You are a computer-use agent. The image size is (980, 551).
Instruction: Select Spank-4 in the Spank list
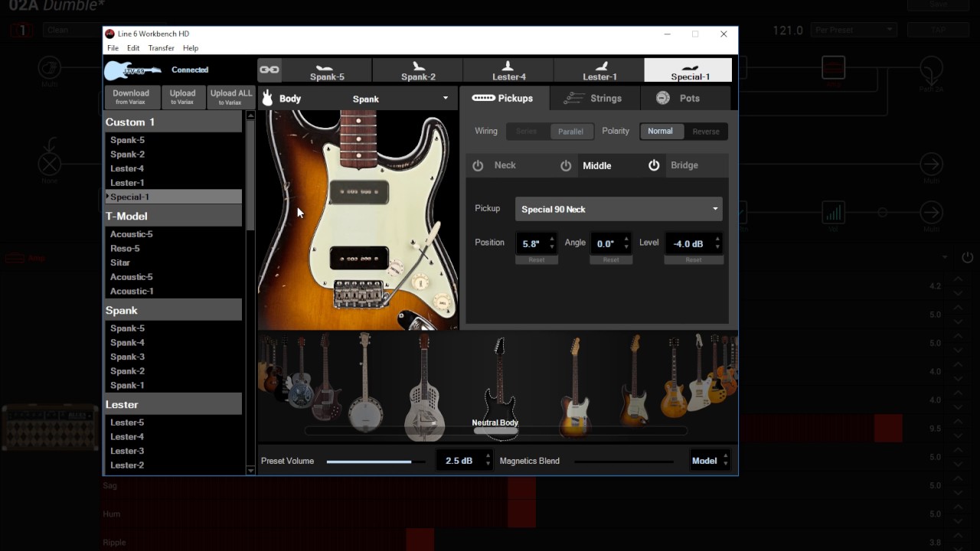point(127,342)
